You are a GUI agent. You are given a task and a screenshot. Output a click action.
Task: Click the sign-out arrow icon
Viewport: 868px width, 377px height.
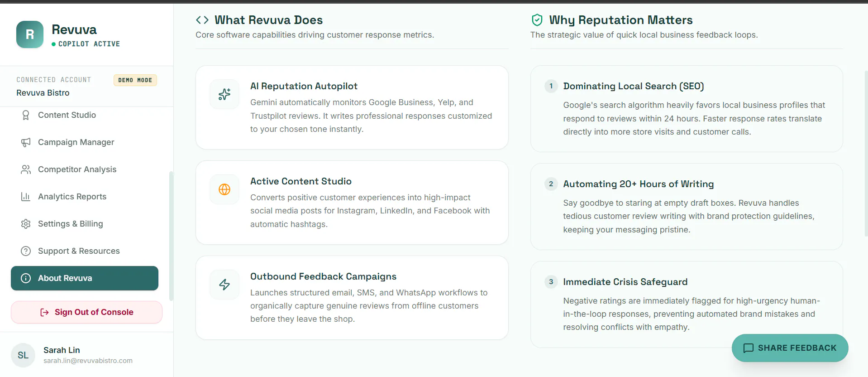click(x=44, y=312)
